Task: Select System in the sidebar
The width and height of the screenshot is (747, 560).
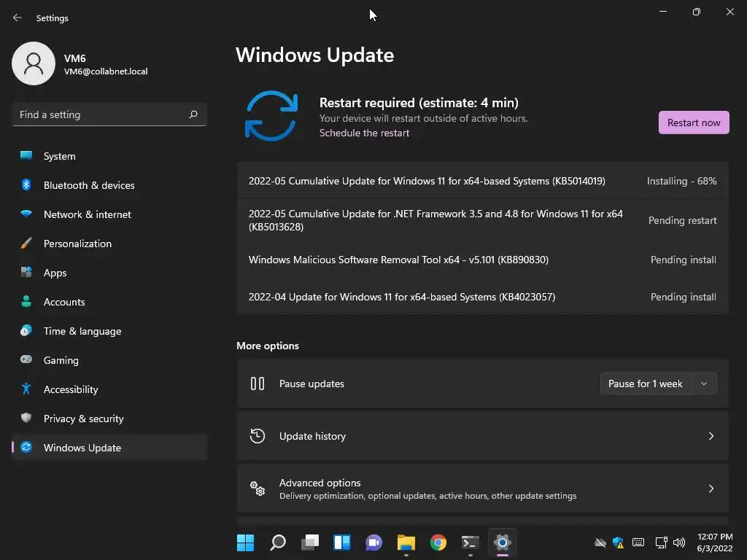Action: click(109, 156)
